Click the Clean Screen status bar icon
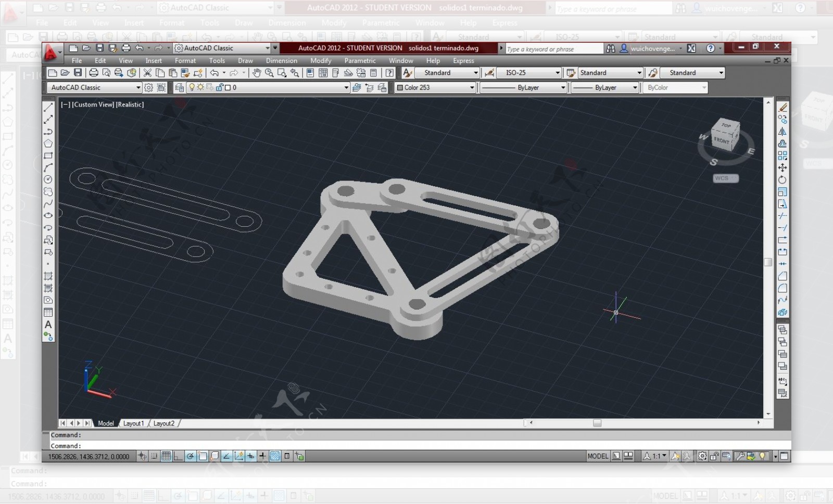 pyautogui.click(x=785, y=456)
